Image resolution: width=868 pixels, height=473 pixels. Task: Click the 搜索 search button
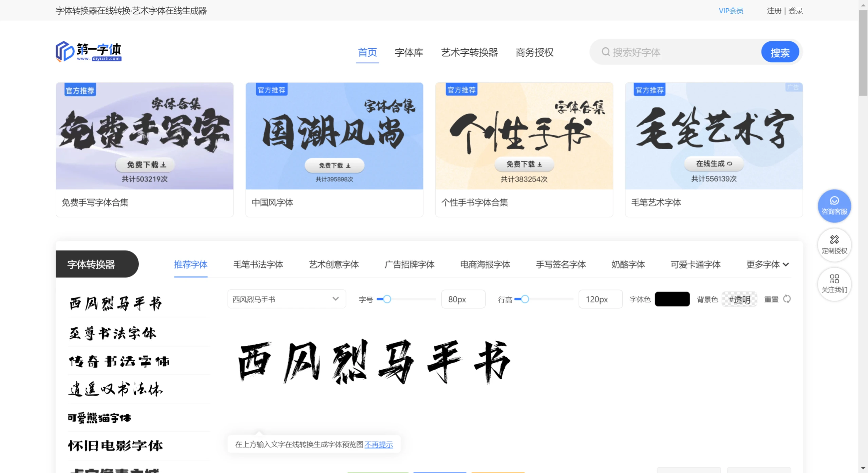pos(780,52)
